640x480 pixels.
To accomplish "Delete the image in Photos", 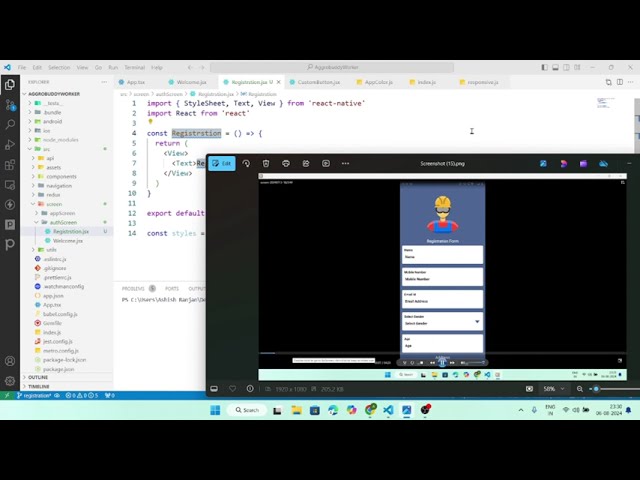I will coord(266,163).
